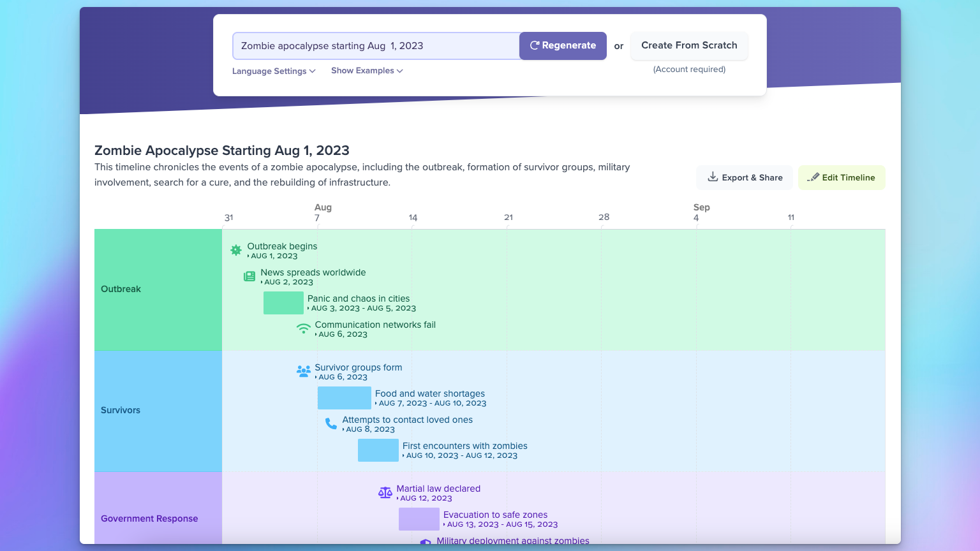Image resolution: width=980 pixels, height=551 pixels.
Task: Click the scales icon for Martial law declared
Action: pos(385,492)
